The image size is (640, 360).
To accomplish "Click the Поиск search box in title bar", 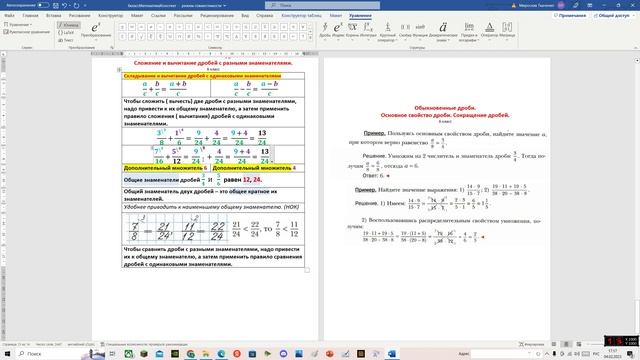I will (322, 5).
